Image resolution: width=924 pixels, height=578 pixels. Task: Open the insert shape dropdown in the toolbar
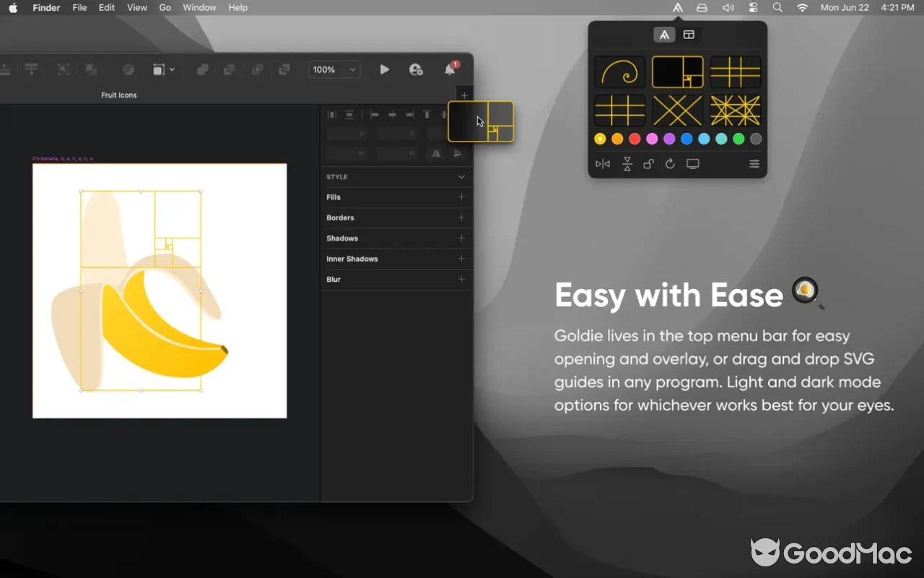[164, 69]
